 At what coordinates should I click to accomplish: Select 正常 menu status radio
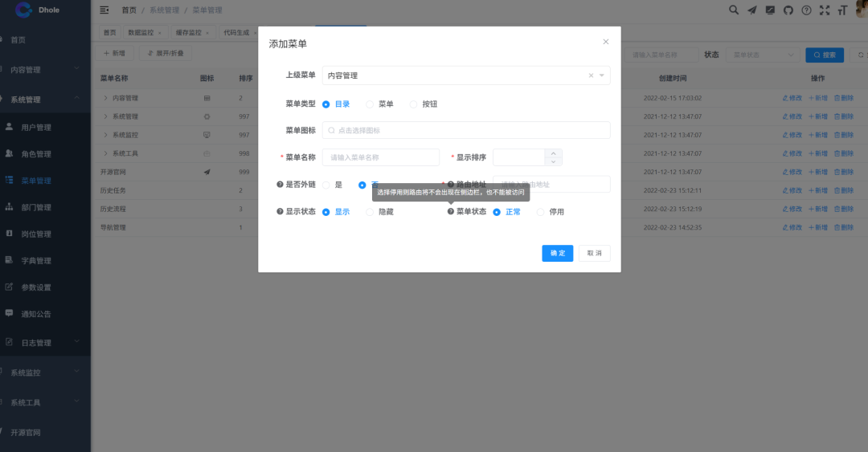coord(497,212)
